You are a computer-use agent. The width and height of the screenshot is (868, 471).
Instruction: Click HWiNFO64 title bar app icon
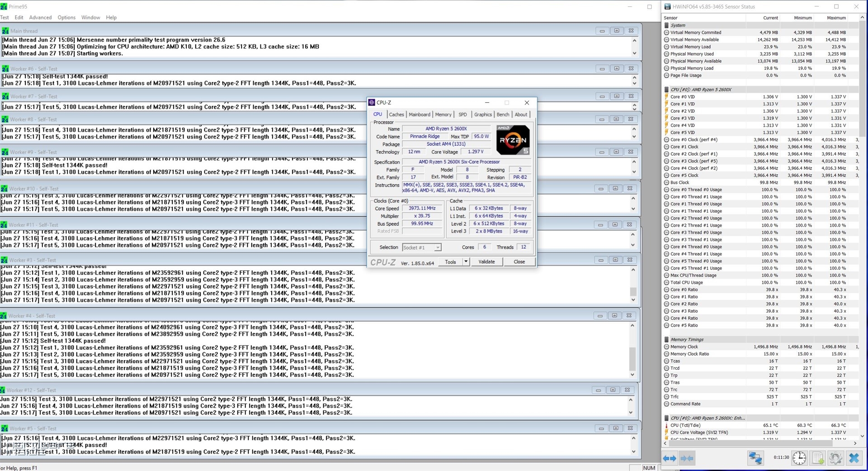click(668, 7)
